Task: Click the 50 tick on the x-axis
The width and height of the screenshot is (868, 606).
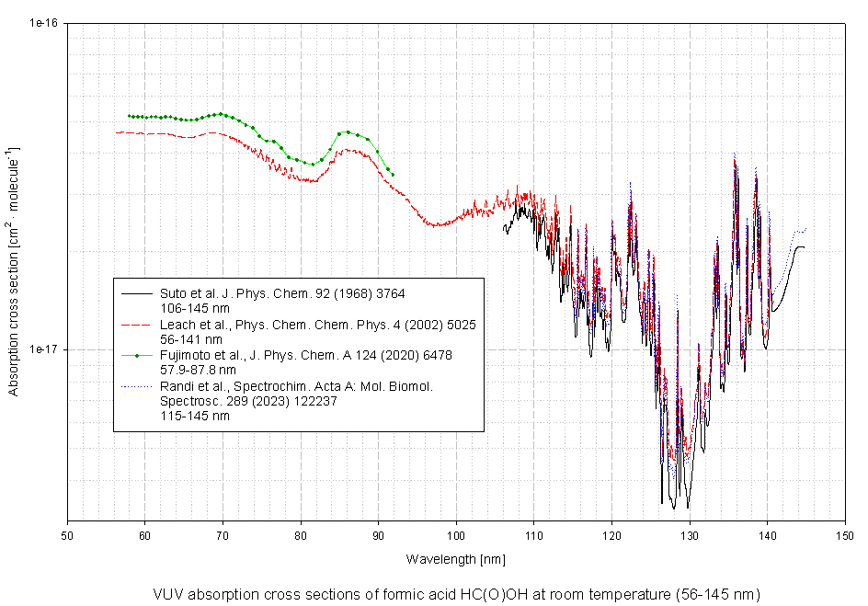Action: (x=67, y=534)
